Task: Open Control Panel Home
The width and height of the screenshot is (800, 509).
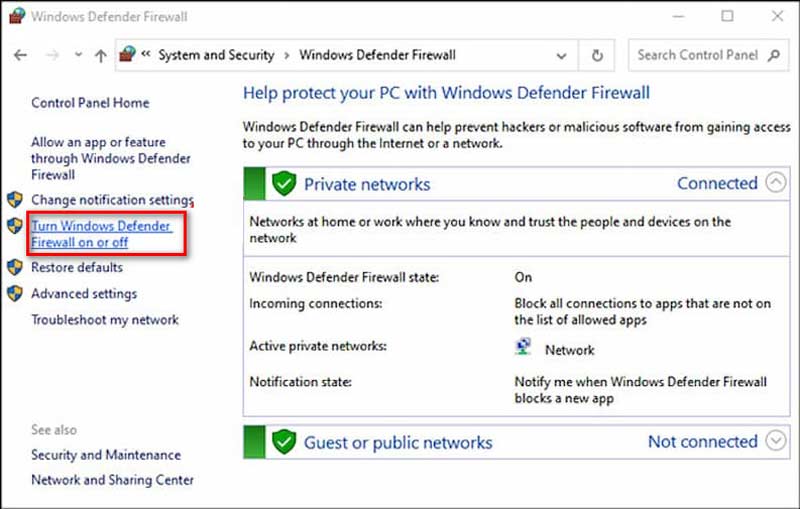Action: point(90,103)
